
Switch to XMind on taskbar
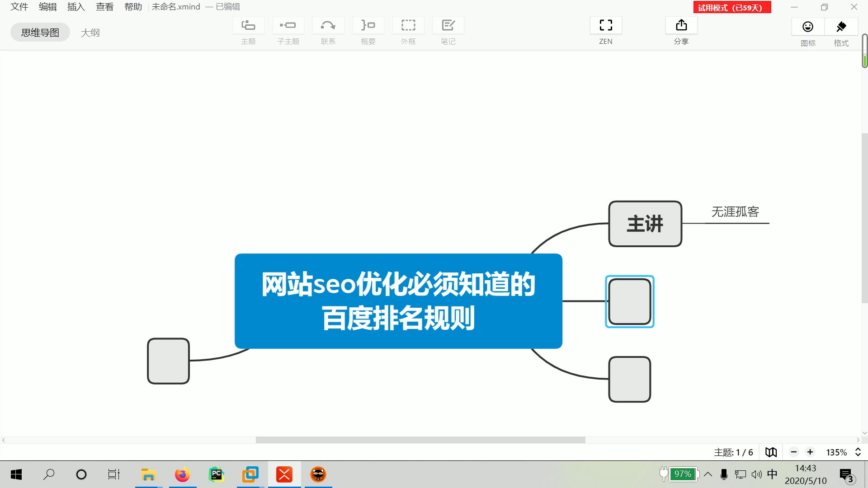(x=284, y=474)
